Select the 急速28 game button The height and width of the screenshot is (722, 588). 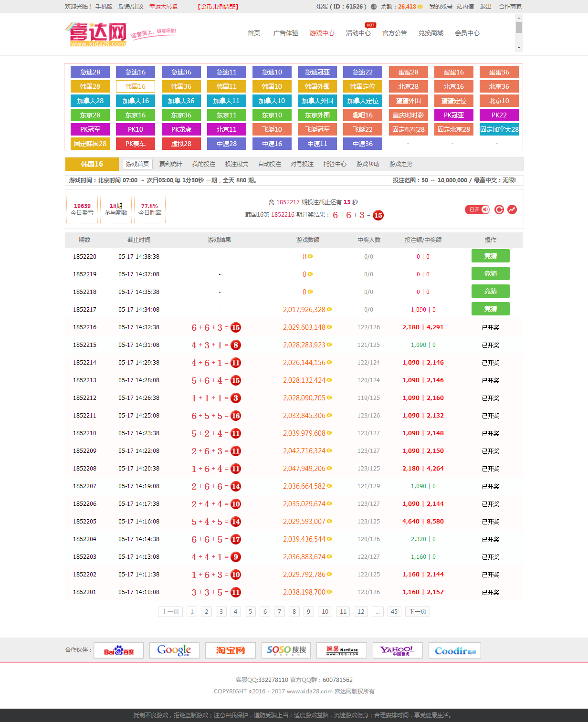[90, 72]
